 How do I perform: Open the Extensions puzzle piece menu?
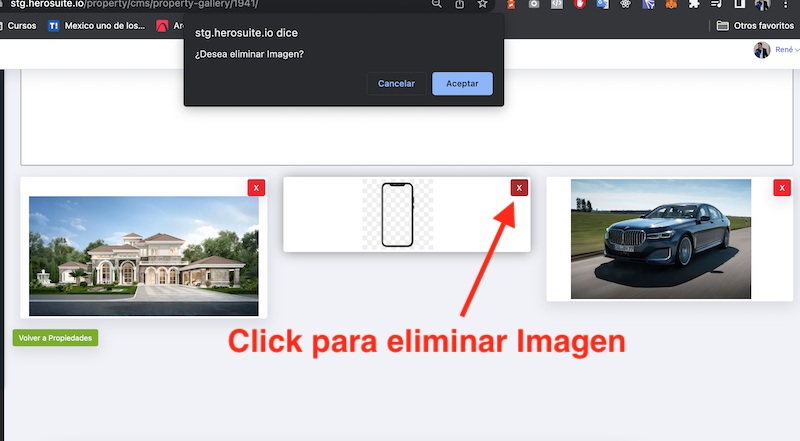tap(694, 4)
